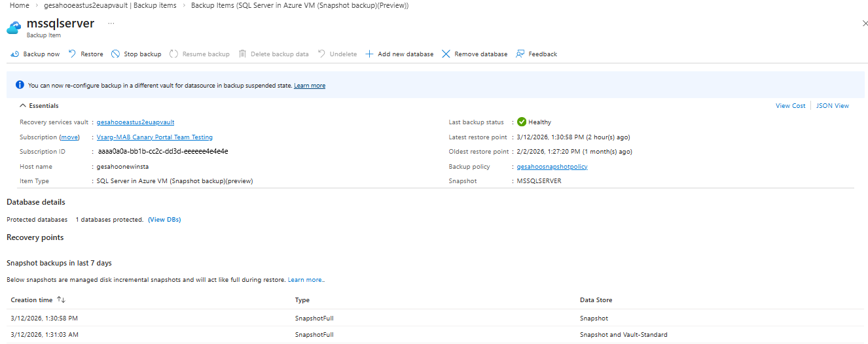Click the Type column header
The image size is (868, 344).
tap(302, 300)
